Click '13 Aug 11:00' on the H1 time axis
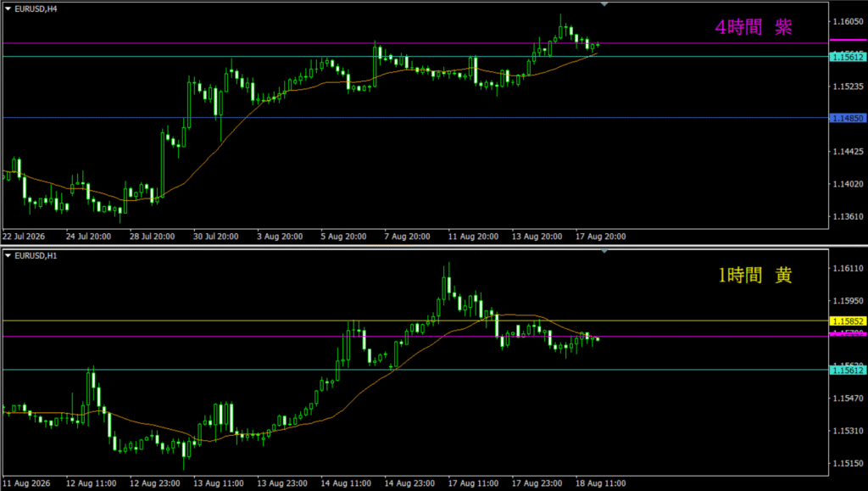The width and height of the screenshot is (868, 491). pyautogui.click(x=219, y=483)
